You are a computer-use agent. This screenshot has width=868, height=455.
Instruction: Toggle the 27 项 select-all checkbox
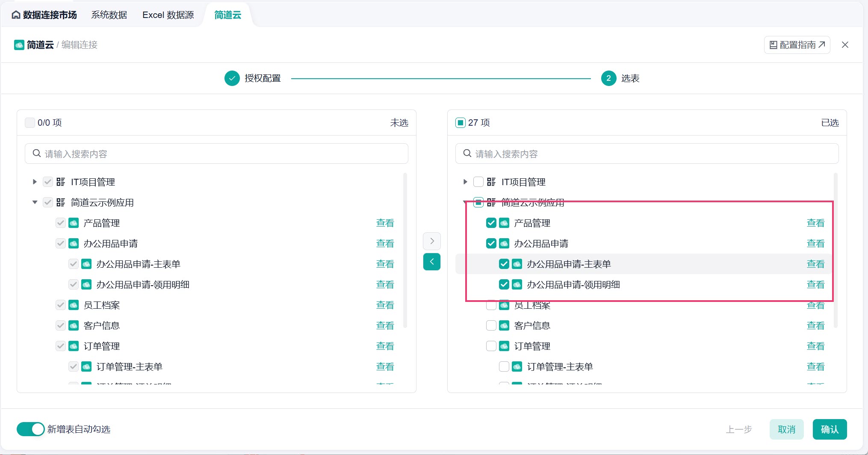coord(461,123)
